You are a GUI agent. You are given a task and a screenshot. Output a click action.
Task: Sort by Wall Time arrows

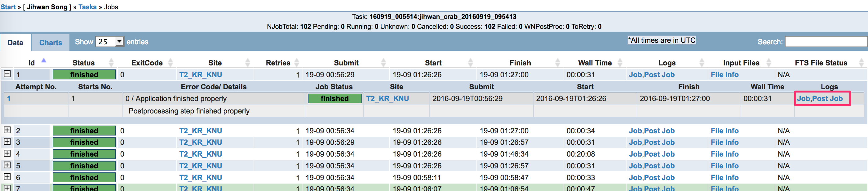click(x=620, y=63)
